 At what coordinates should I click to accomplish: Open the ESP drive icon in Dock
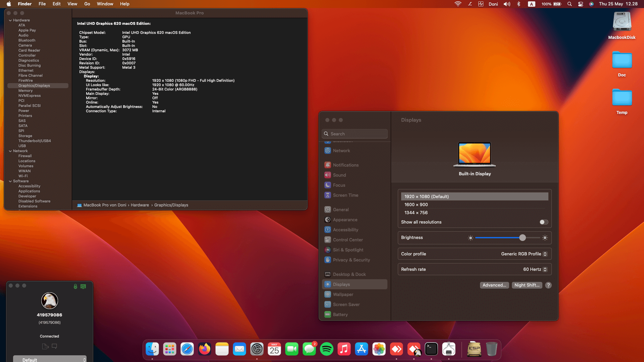pyautogui.click(x=474, y=349)
